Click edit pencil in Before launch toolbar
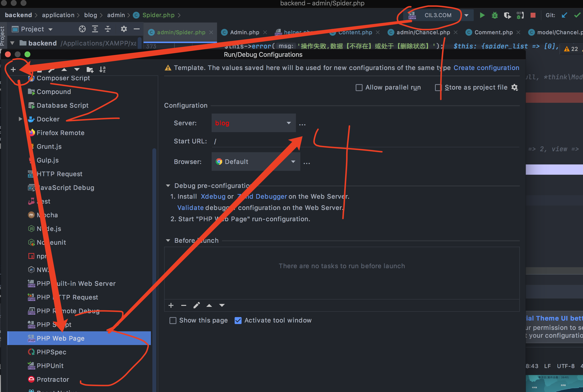This screenshot has height=392, width=583. pos(196,305)
